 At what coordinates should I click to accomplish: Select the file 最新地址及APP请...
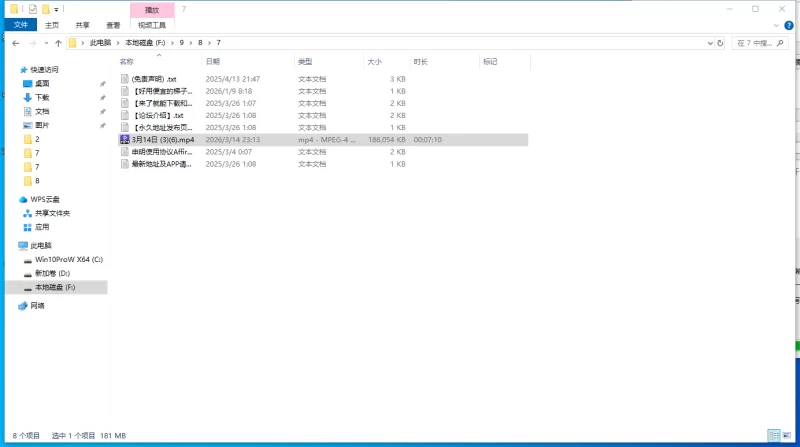click(x=162, y=164)
